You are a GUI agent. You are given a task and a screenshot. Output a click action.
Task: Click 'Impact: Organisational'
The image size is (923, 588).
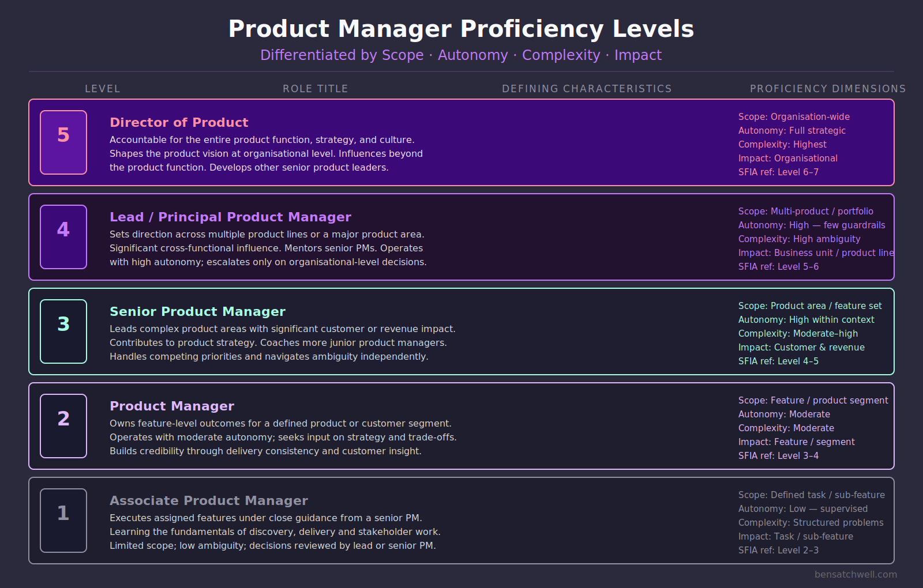(x=788, y=159)
